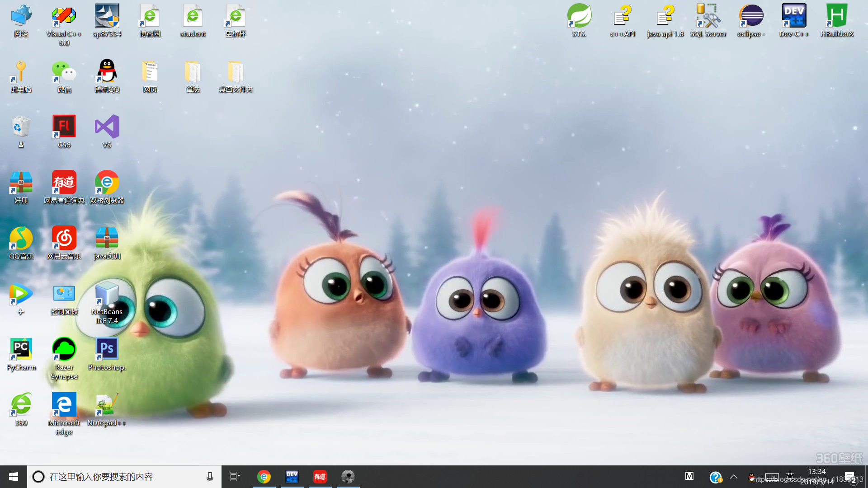This screenshot has height=488, width=868.
Task: Launch Microsoft Edge desktop shortcut
Action: (x=64, y=415)
